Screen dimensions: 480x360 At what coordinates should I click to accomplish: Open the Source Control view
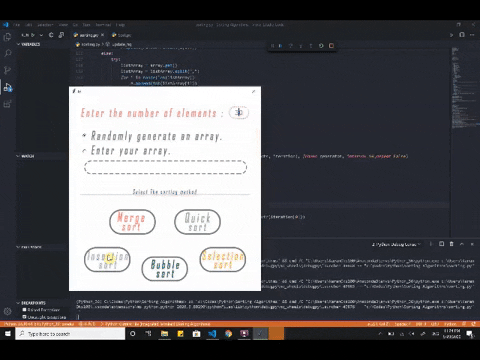pyautogui.click(x=7, y=70)
